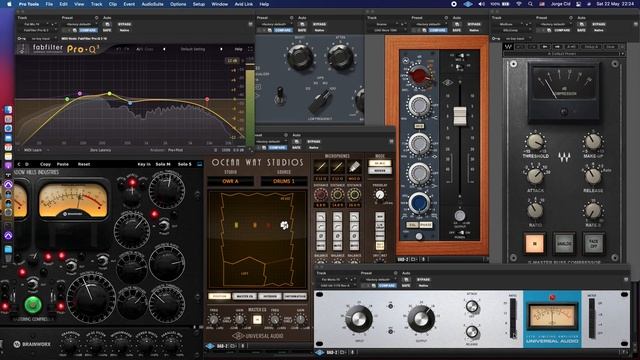Click the green illuminated button on Shadow Hills compressor
The width and height of the screenshot is (640, 360).
[x=33, y=304]
